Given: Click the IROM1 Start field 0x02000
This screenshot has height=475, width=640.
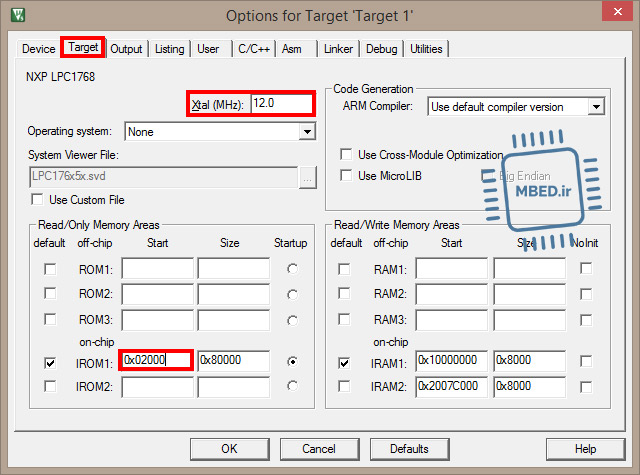Looking at the screenshot, I should 156,360.
